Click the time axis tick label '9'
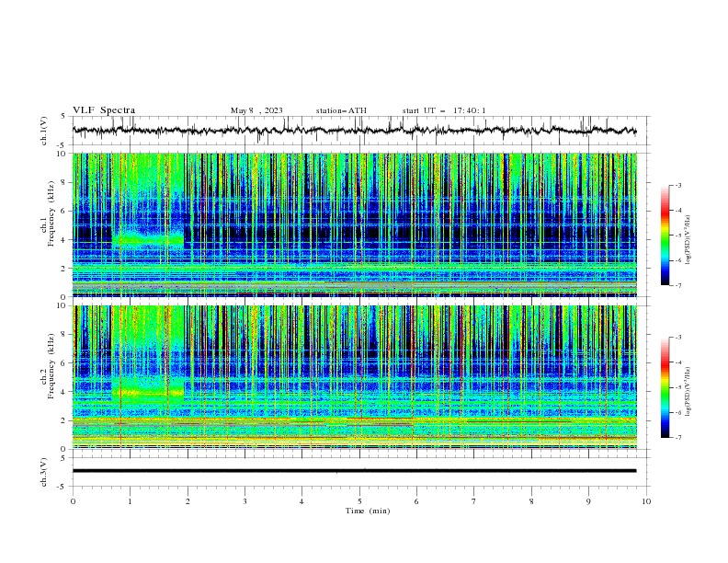The width and height of the screenshot is (728, 563). 588,501
